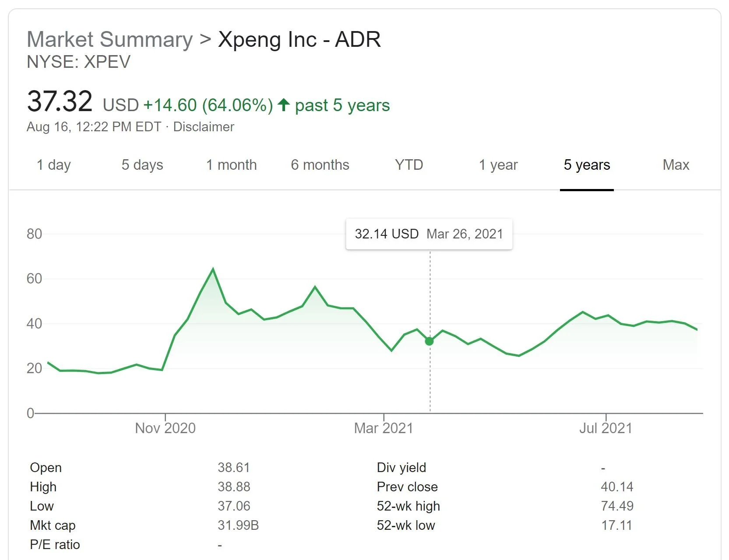Click the P/E ratio label
This screenshot has width=729, height=560.
point(55,545)
